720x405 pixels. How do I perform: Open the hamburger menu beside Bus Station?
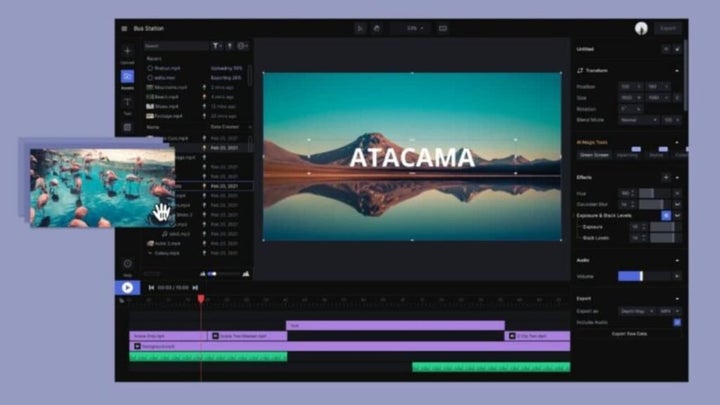coord(124,29)
